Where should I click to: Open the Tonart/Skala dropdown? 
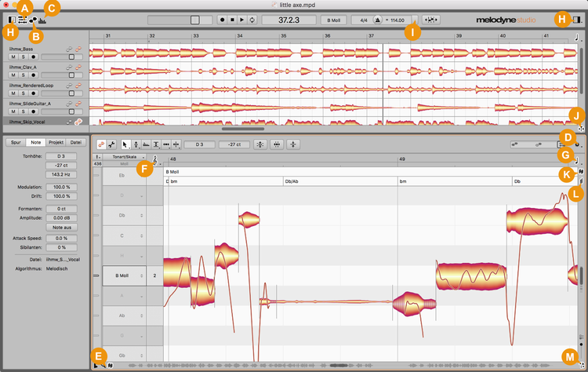point(125,158)
